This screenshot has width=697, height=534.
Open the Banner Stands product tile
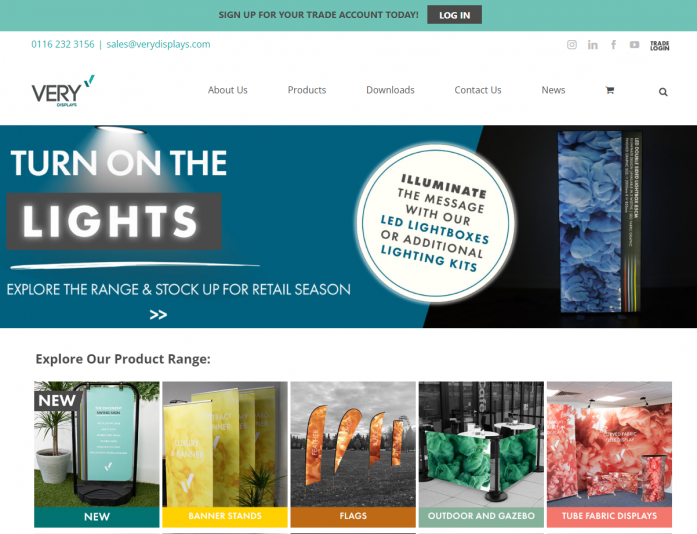pos(225,454)
